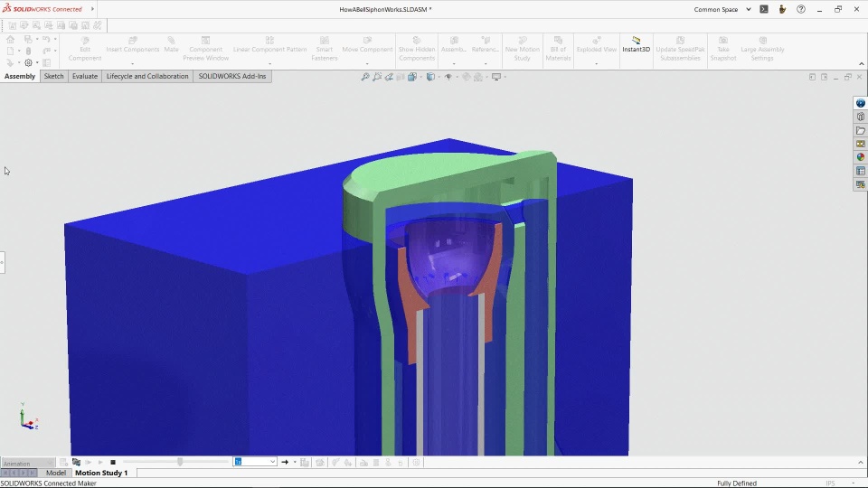Switch to Sketch tab
This screenshot has width=868, height=488.
53,76
